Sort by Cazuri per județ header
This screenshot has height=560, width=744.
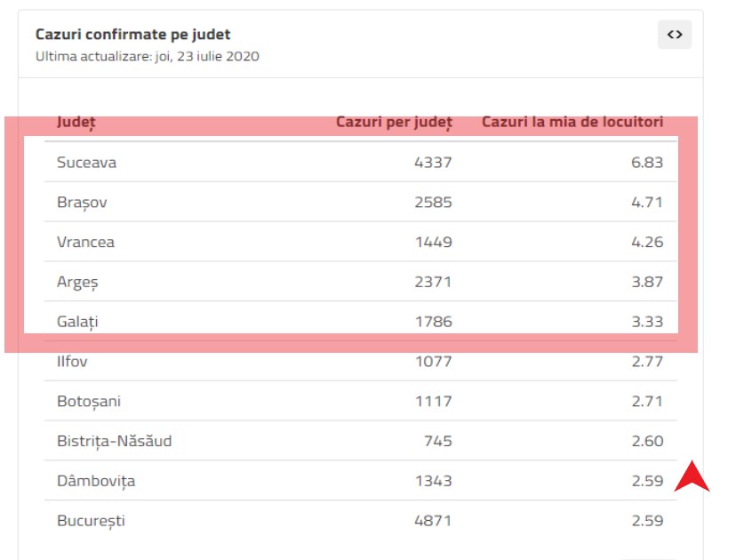(x=394, y=122)
